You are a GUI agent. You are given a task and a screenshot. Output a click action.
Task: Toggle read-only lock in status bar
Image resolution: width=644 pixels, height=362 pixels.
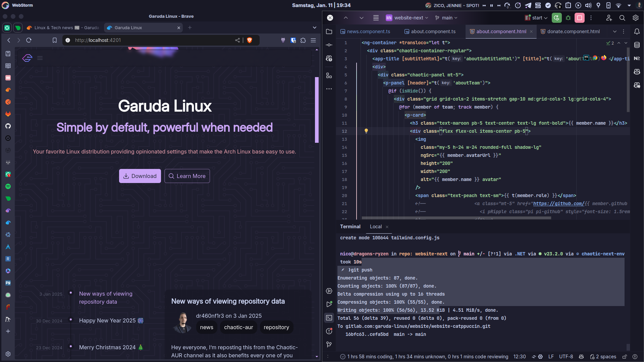(x=625, y=357)
